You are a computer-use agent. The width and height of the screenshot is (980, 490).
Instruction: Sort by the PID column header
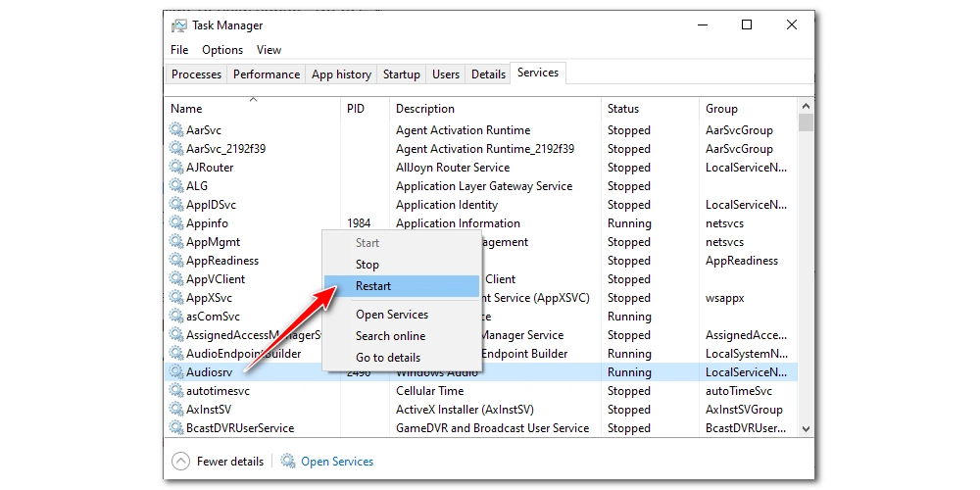click(x=365, y=109)
